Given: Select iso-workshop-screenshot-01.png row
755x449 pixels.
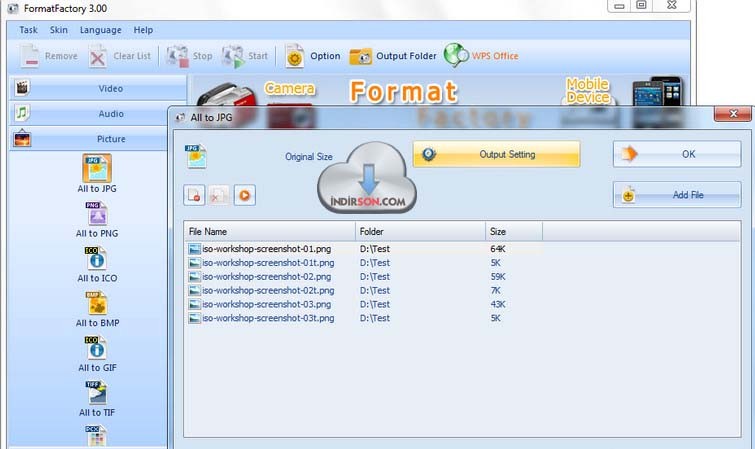Looking at the screenshot, I should coord(364,249).
